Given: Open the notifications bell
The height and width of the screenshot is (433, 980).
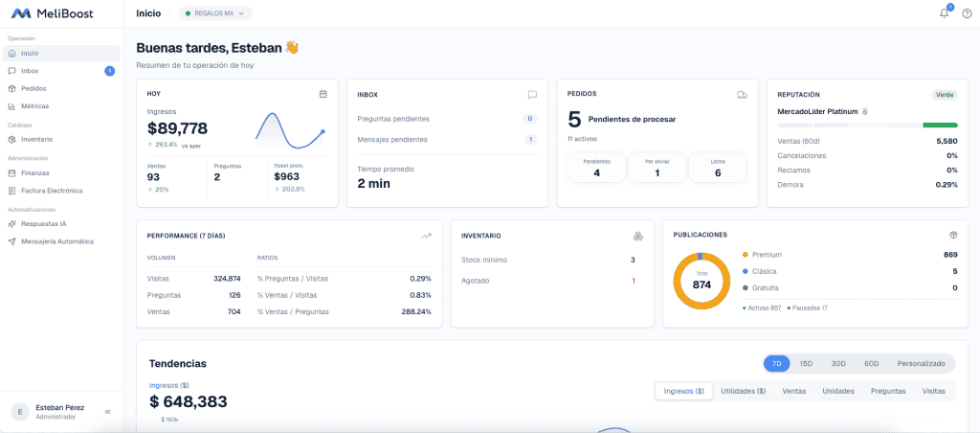Looking at the screenshot, I should [944, 13].
